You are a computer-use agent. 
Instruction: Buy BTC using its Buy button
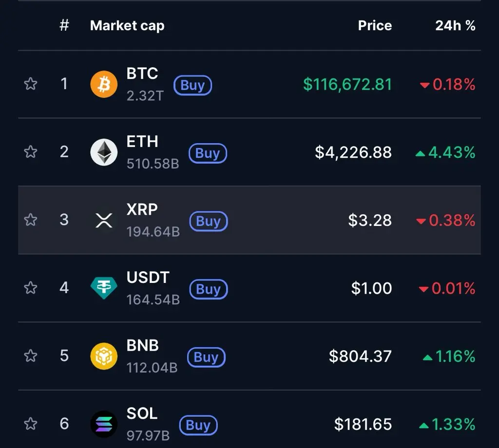tap(192, 85)
